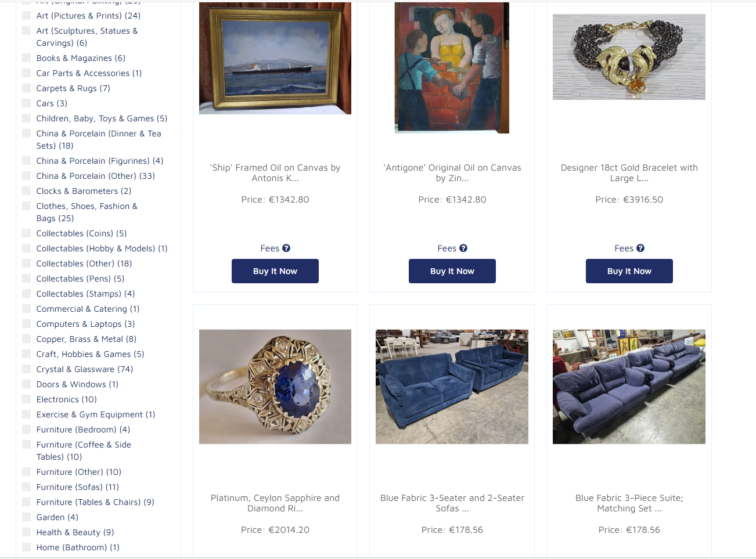Click Buy It Now for Designer Gold Bracelet

pos(629,271)
